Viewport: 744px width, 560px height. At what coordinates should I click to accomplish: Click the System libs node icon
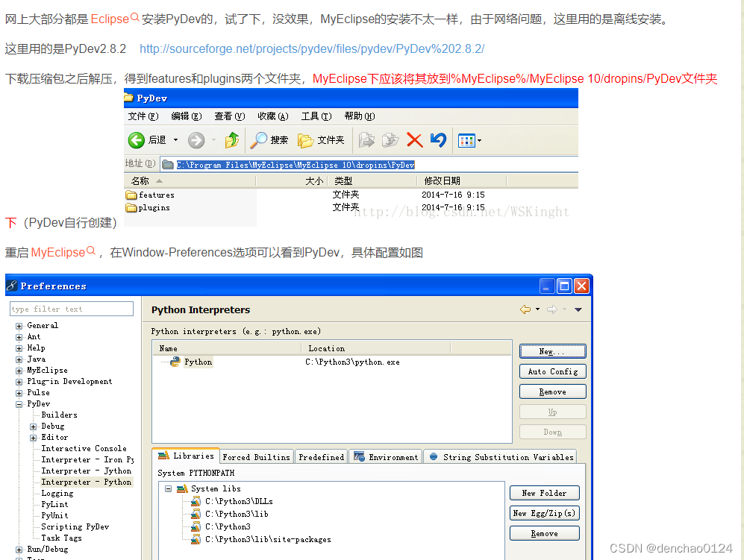pyautogui.click(x=182, y=488)
